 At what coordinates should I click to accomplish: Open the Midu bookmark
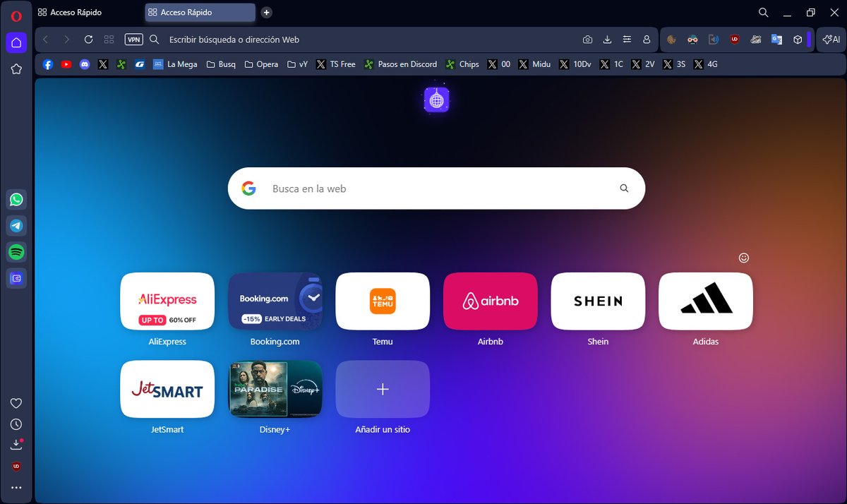pyautogui.click(x=534, y=64)
